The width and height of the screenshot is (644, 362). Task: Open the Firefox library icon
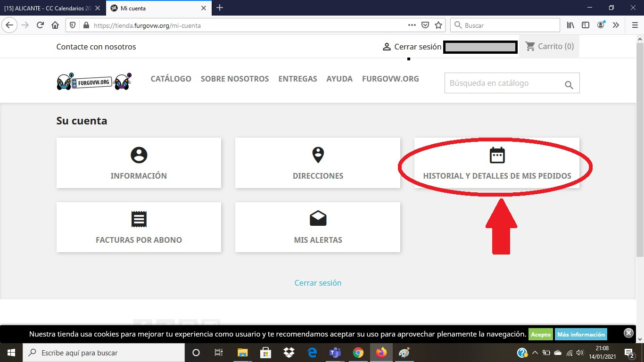click(x=570, y=25)
